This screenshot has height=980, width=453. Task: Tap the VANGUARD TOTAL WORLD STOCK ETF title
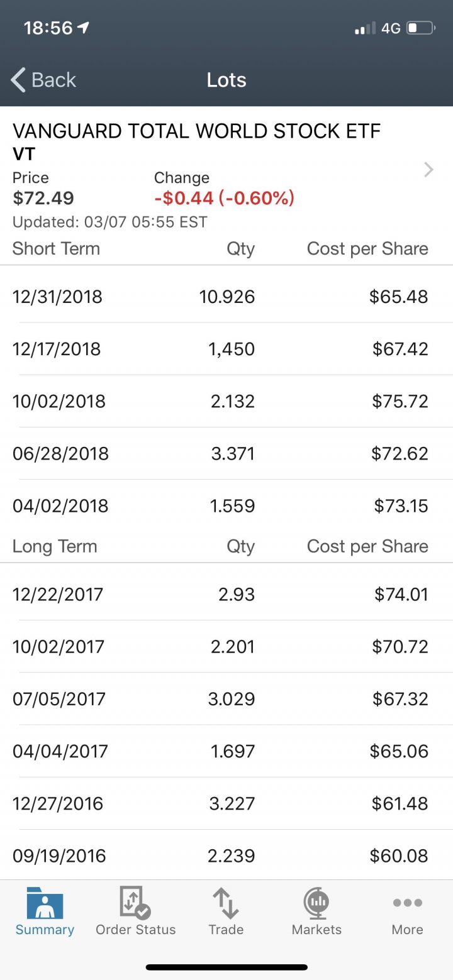click(x=196, y=131)
